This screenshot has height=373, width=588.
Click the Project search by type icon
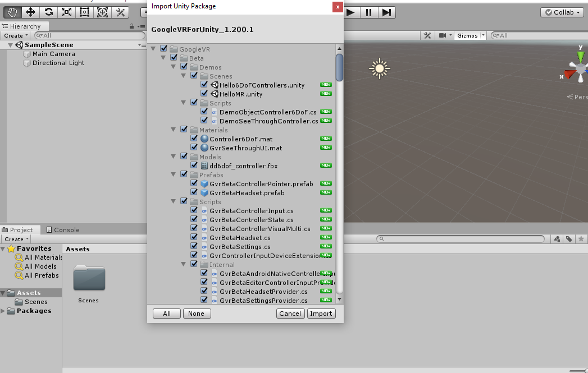pyautogui.click(x=557, y=239)
